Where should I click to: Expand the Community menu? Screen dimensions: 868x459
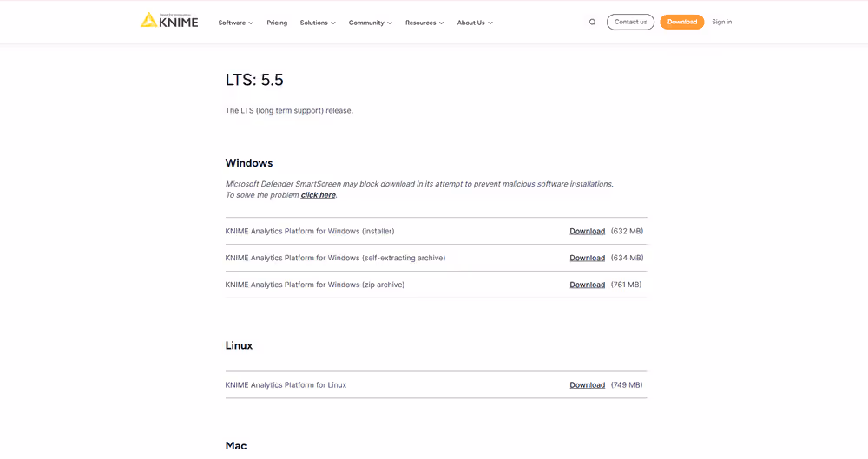371,23
